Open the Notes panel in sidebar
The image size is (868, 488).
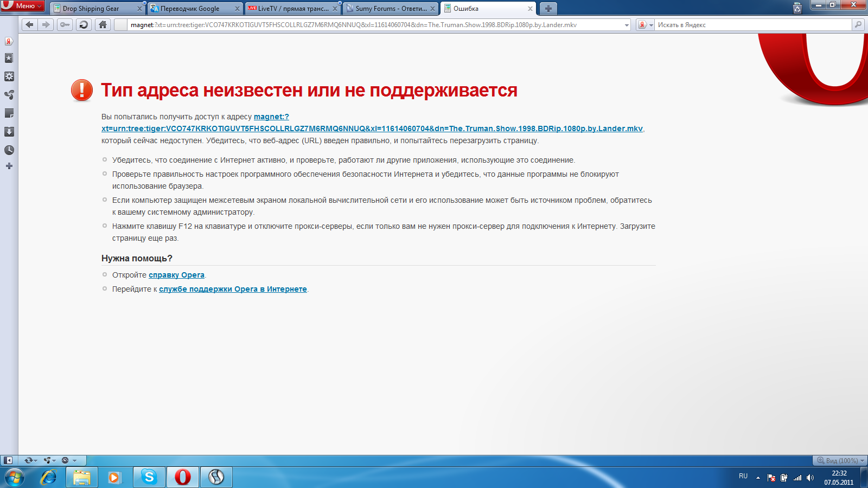[9, 113]
